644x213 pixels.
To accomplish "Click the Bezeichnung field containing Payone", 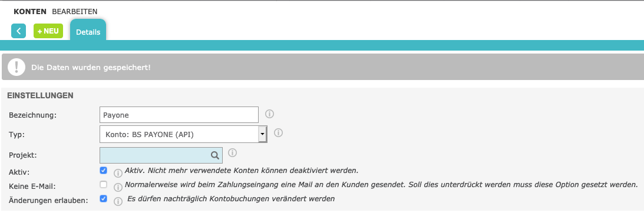I will click(179, 115).
